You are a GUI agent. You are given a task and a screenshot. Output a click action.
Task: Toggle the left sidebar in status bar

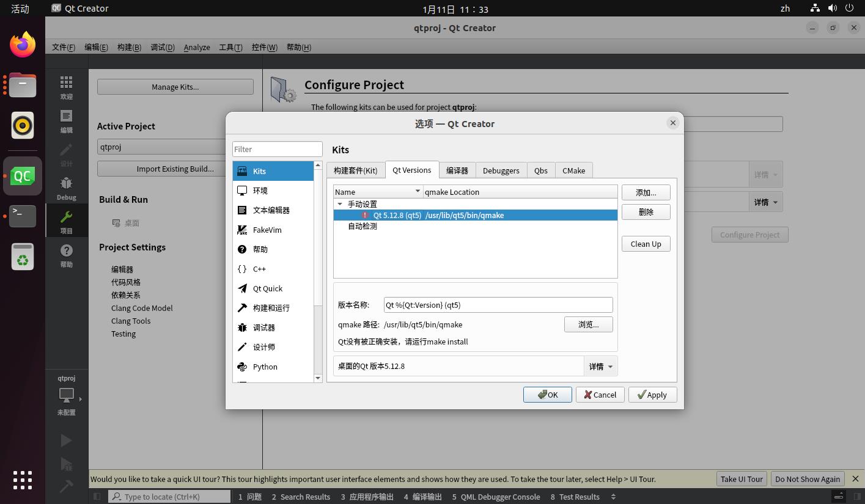click(97, 497)
